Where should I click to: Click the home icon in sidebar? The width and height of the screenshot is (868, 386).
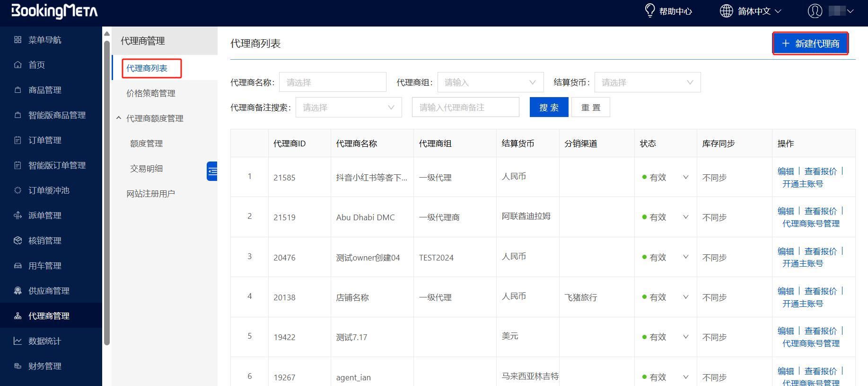click(x=18, y=65)
